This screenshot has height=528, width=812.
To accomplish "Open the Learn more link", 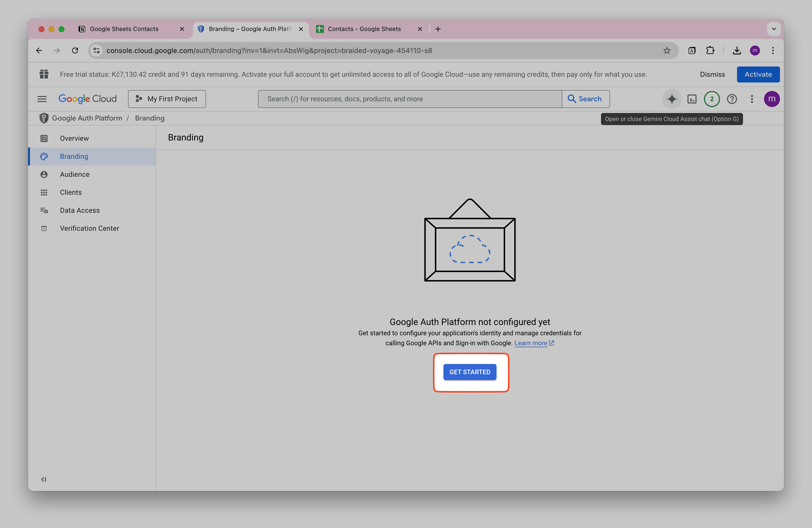I will pos(531,343).
